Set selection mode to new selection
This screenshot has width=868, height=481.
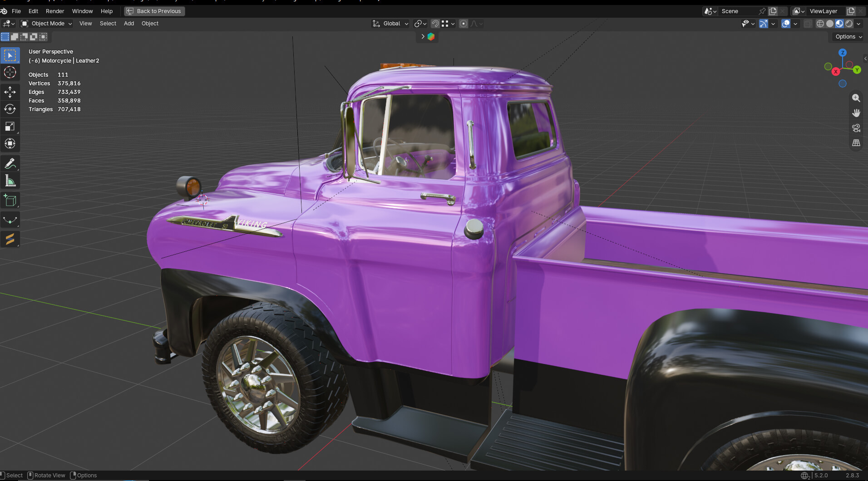point(5,37)
